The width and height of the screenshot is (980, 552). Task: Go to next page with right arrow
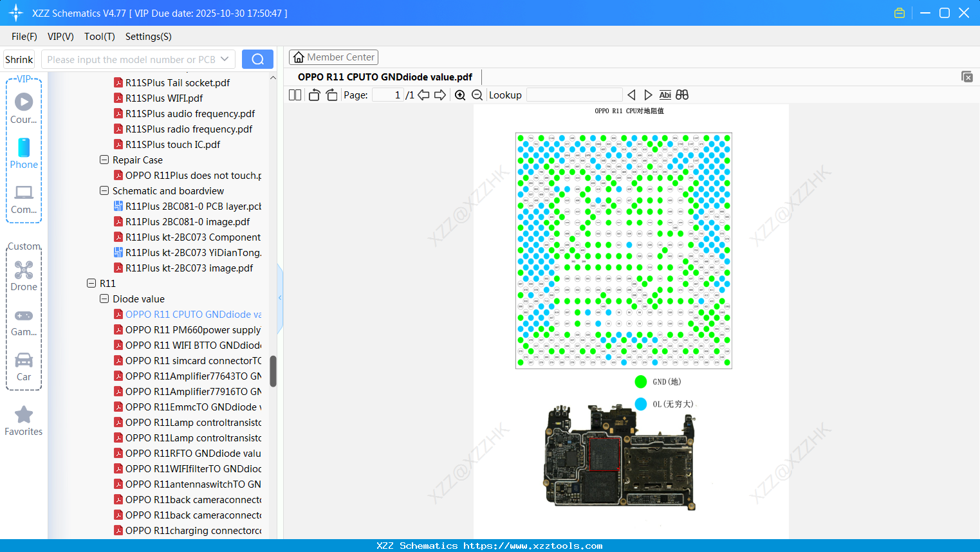pyautogui.click(x=440, y=95)
